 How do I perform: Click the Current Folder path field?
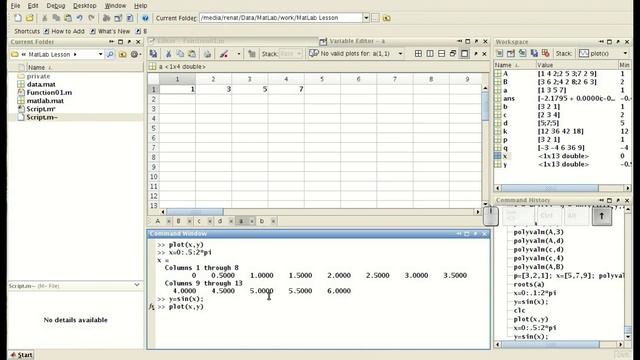281,18
